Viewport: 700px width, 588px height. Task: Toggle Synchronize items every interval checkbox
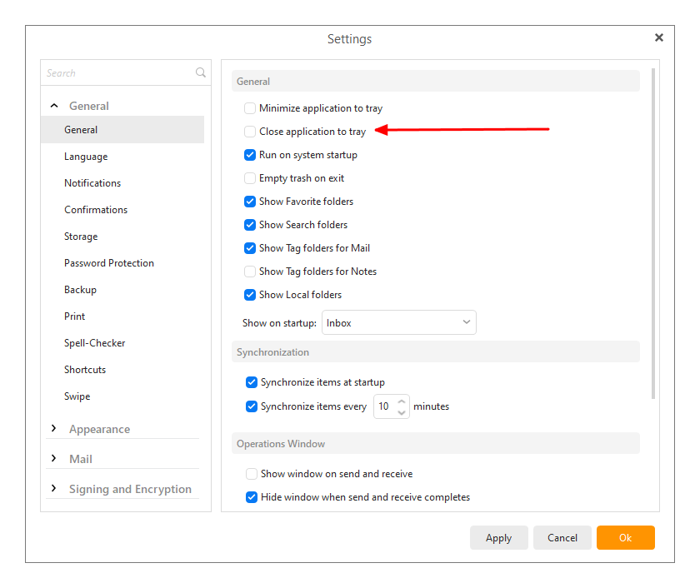(x=252, y=406)
